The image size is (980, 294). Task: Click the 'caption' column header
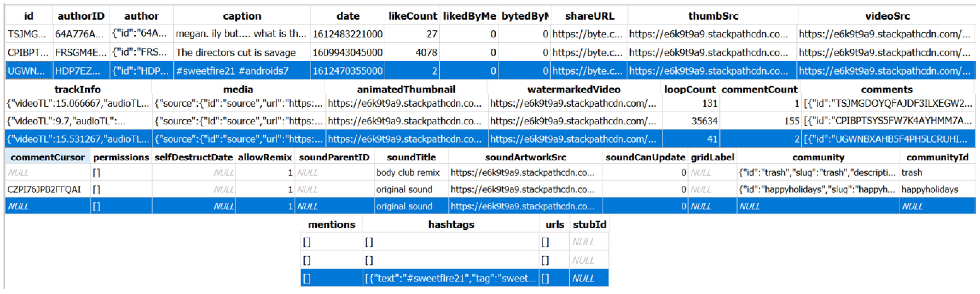(x=242, y=16)
